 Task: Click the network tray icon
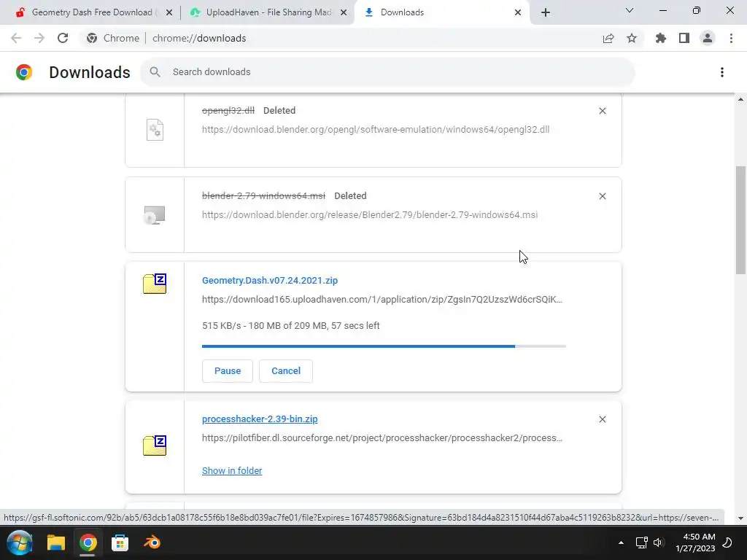coord(641,542)
